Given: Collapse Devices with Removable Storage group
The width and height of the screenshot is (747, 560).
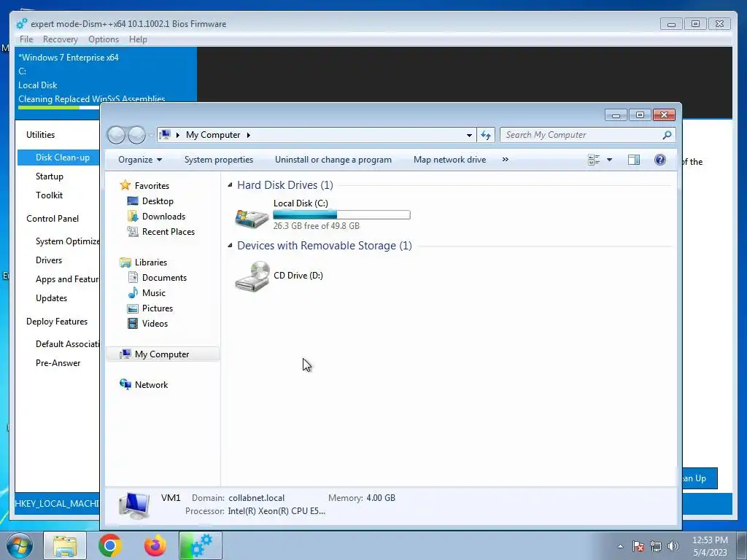Looking at the screenshot, I should pos(230,245).
